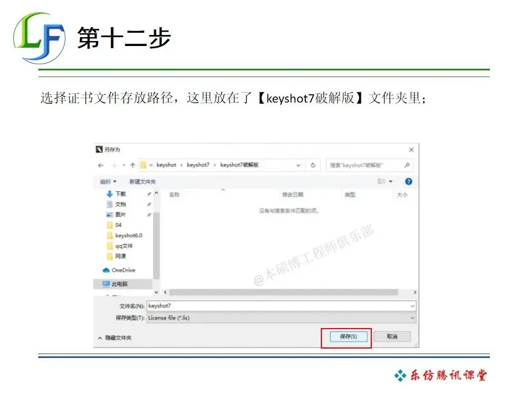Image resolution: width=532 pixels, height=399 pixels.
Task: Open the 网课 folder in sidebar
Action: point(116,256)
